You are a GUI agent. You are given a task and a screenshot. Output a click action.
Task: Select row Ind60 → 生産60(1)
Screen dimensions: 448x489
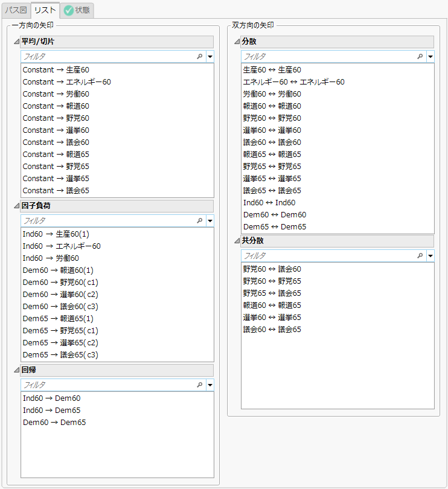pyautogui.click(x=117, y=234)
